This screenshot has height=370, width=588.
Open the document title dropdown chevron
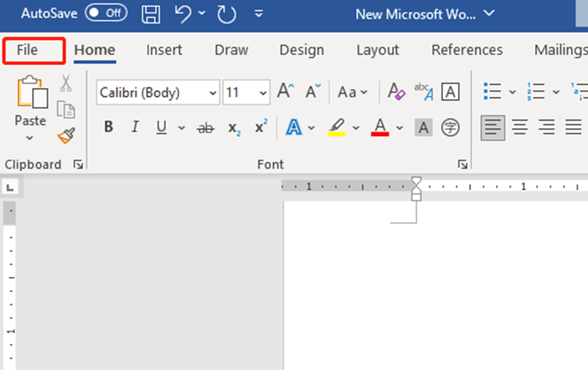[x=489, y=14]
